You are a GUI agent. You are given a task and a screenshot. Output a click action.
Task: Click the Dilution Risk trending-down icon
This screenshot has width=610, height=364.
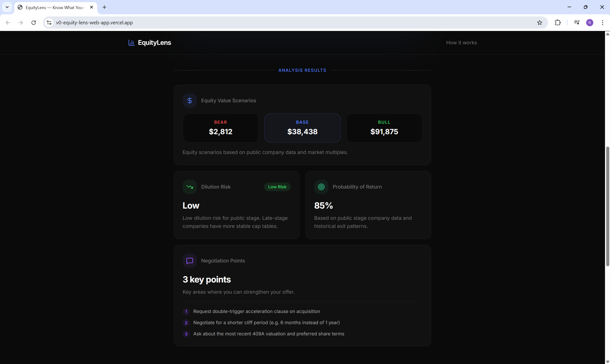tap(190, 187)
